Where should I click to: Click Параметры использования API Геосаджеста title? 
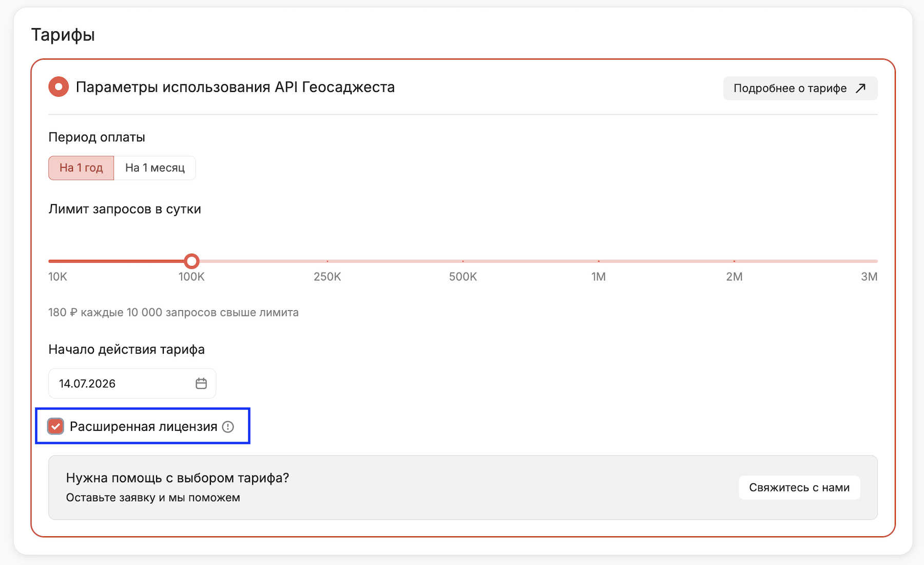click(235, 87)
